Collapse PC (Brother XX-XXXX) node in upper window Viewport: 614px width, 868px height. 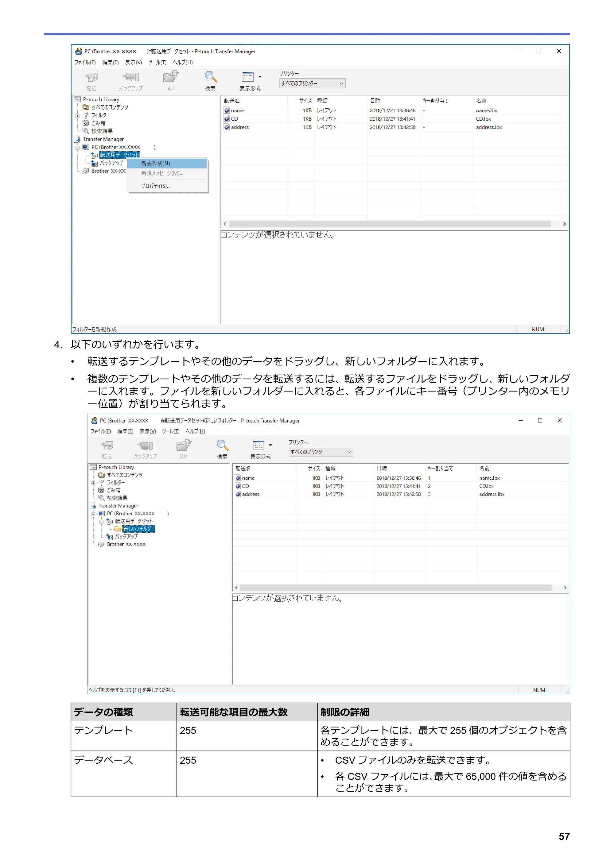pyautogui.click(x=78, y=148)
